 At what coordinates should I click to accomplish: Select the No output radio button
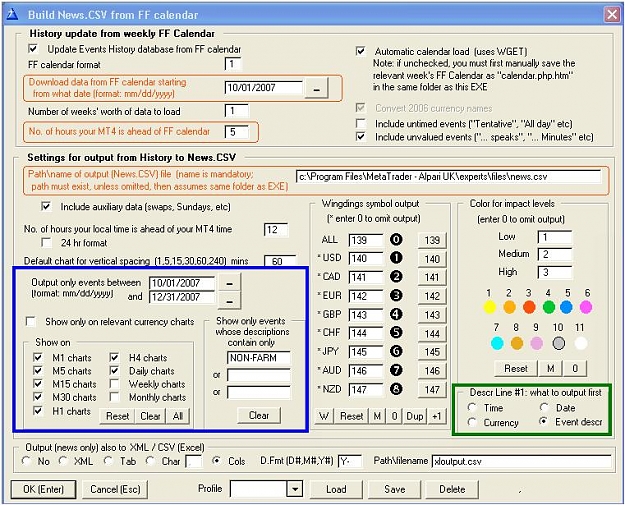point(26,461)
